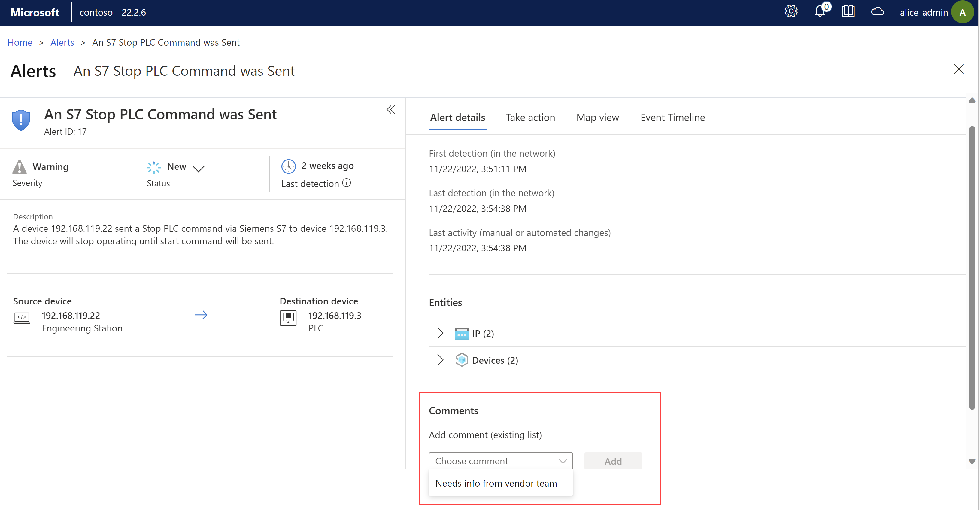The width and height of the screenshot is (980, 510).
Task: Click the Warning severity icon
Action: [20, 166]
